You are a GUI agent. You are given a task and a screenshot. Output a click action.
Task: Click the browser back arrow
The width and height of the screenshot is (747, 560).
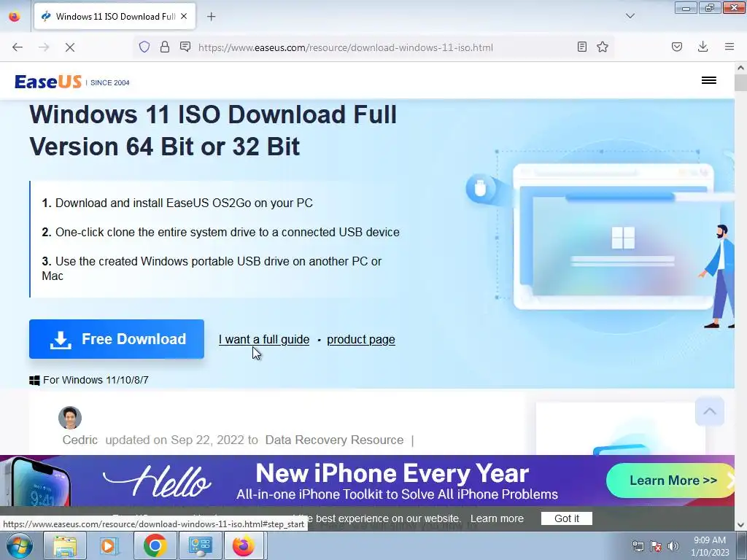(18, 47)
